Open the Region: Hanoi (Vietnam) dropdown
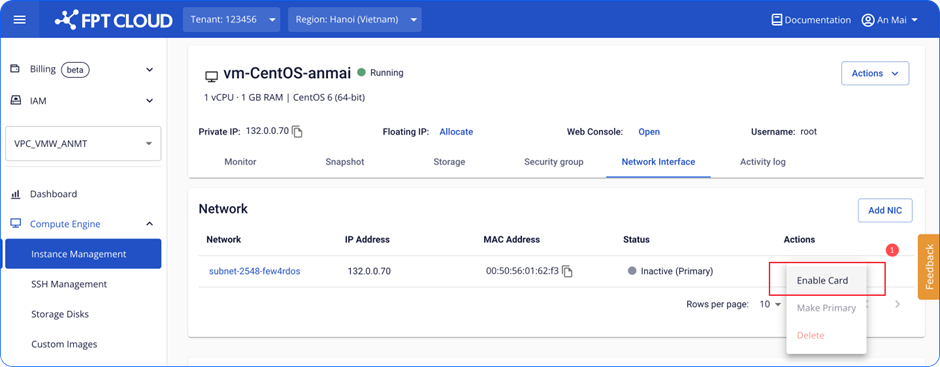940x367 pixels. pyautogui.click(x=354, y=20)
